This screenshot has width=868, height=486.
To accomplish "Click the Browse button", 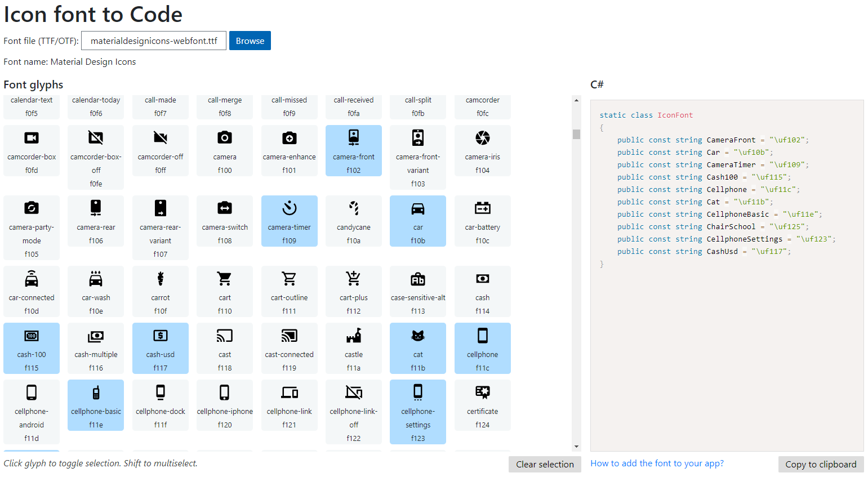I will pos(250,41).
